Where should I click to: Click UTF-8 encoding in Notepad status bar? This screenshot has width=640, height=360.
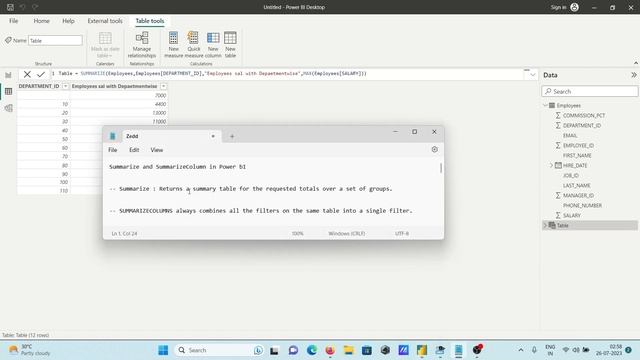point(402,233)
